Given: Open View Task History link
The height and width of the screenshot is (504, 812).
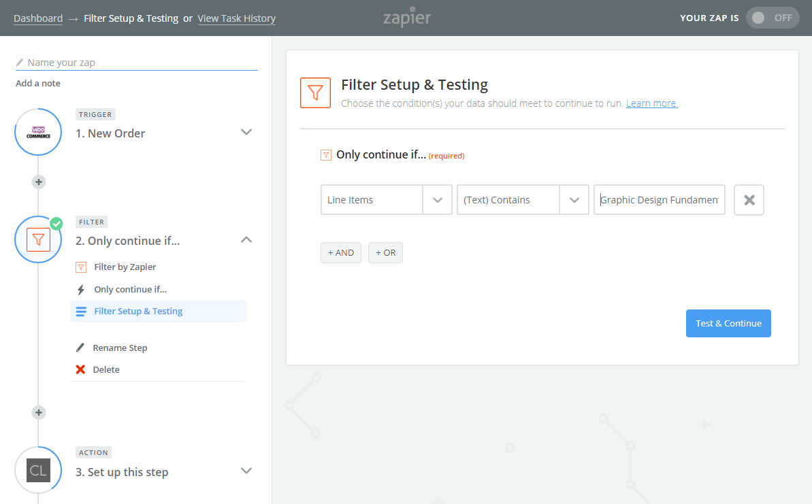Looking at the screenshot, I should [x=237, y=18].
